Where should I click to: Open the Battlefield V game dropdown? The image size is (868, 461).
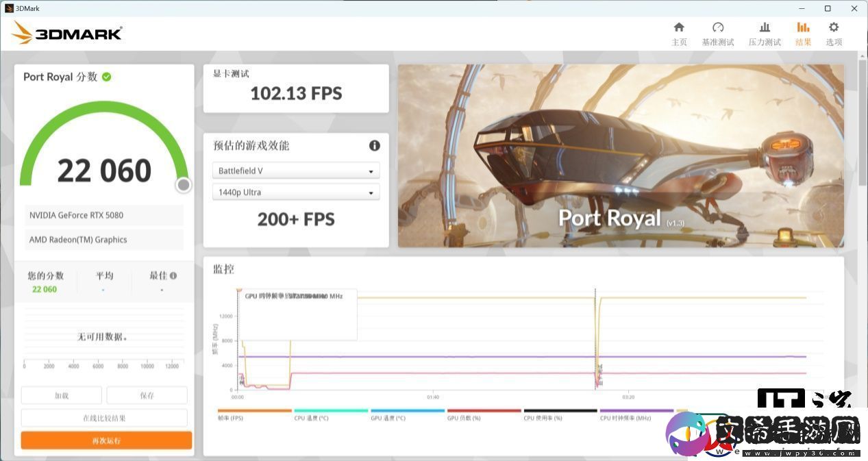click(x=296, y=171)
